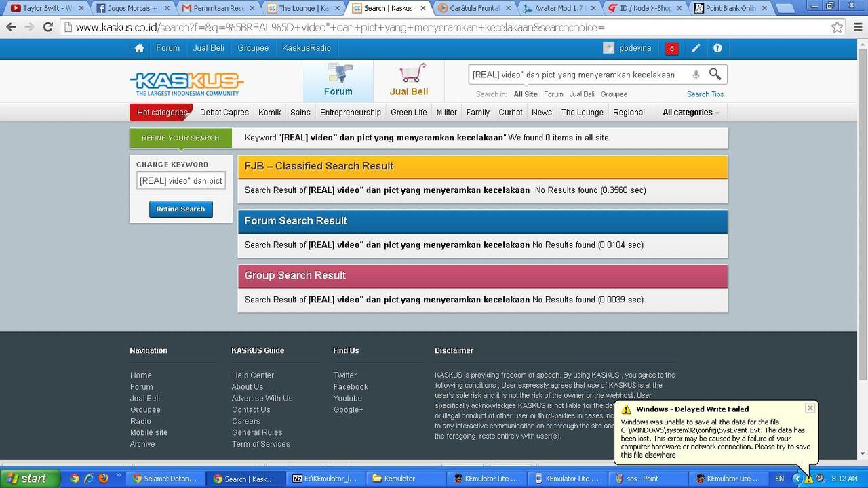Open the red notification badge showing 5
The width and height of the screenshot is (868, 488).
coord(671,48)
